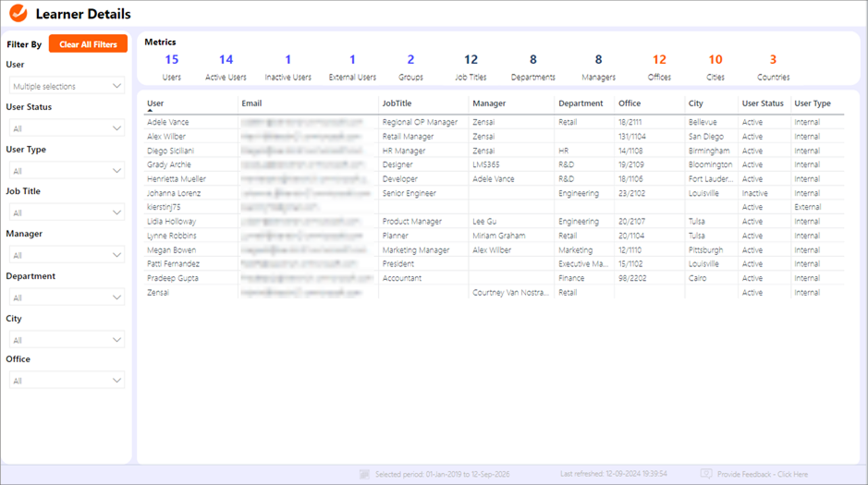Expand the User Status filter dropdown
Viewport: 868px width, 485px height.
tap(67, 128)
